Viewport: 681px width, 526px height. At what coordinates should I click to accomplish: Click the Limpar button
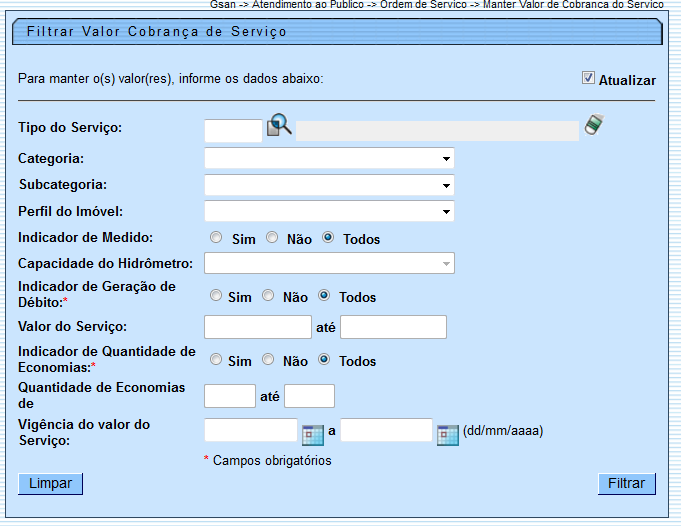50,484
